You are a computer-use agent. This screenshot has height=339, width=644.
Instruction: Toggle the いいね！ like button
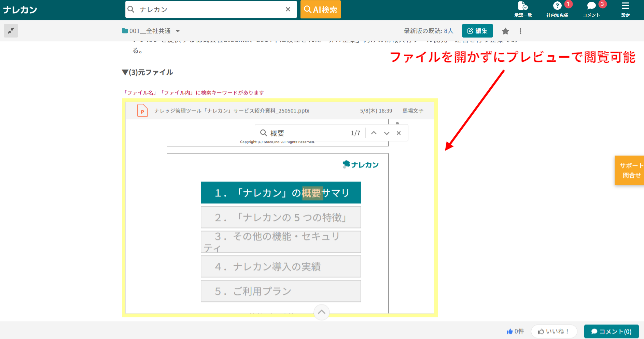coord(554,331)
